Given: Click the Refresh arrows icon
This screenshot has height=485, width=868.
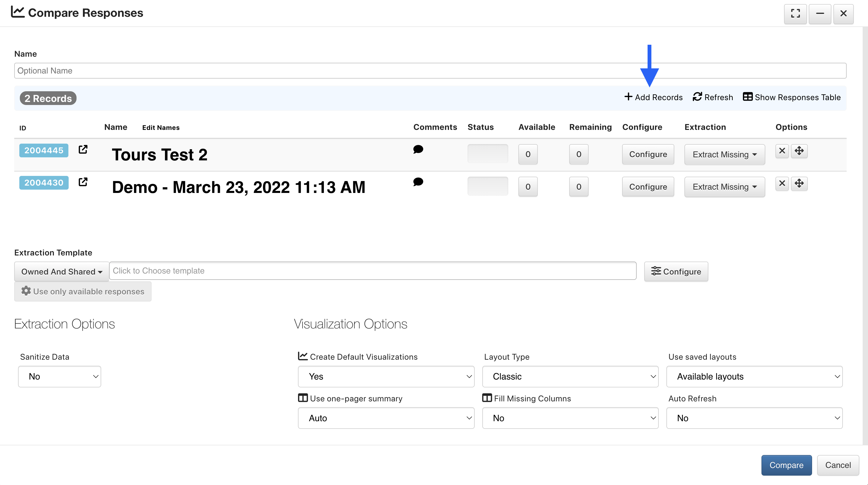Looking at the screenshot, I should [x=697, y=97].
